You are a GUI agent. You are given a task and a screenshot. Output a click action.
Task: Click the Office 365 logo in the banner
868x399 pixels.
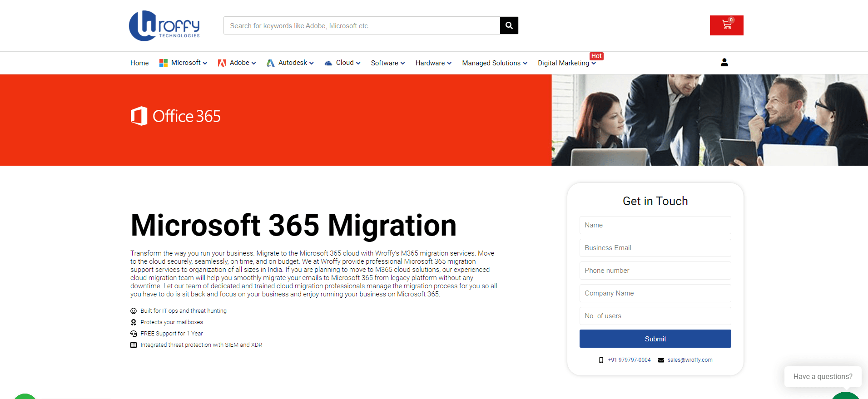175,116
